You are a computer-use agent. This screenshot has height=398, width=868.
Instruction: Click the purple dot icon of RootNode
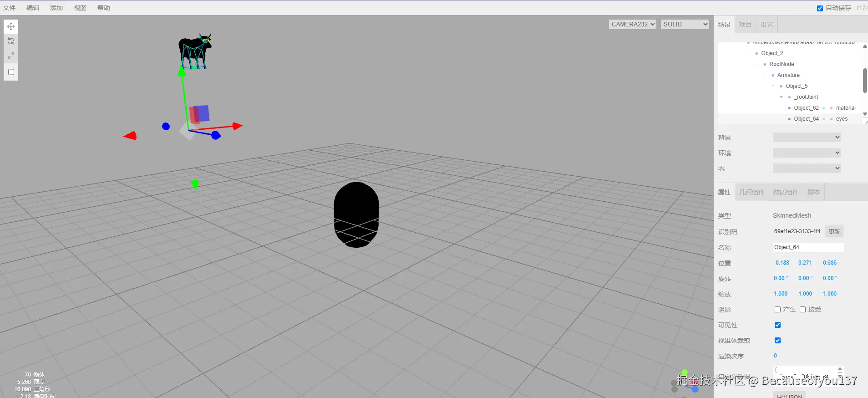[765, 64]
